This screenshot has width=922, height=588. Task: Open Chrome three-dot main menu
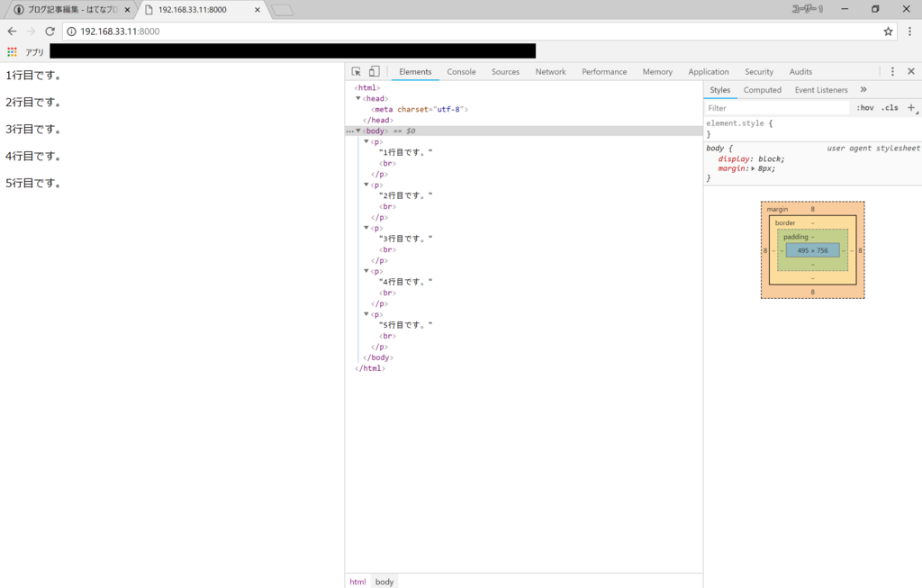click(x=909, y=32)
